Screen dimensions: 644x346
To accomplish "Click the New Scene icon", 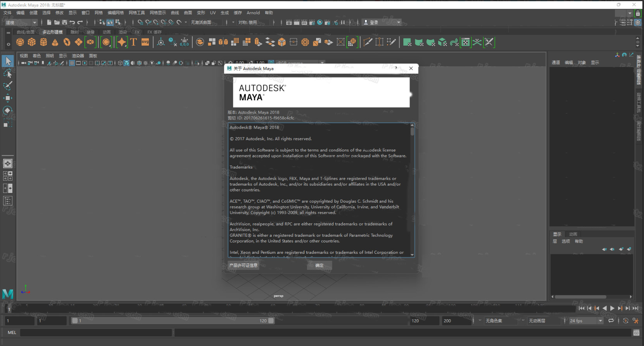I will coord(49,22).
